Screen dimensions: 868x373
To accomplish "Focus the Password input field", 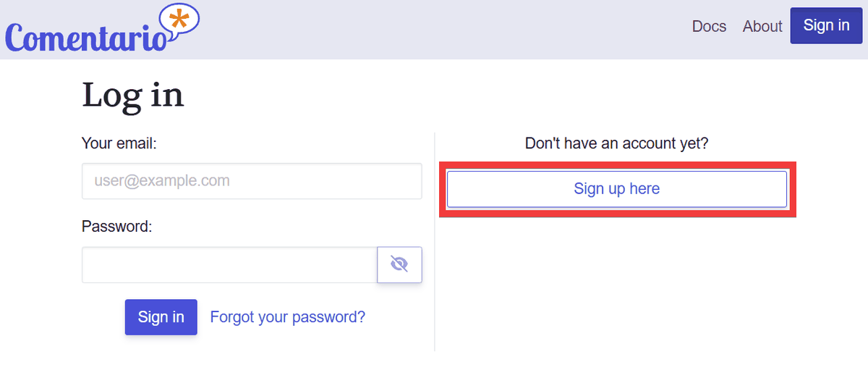I will [x=229, y=265].
